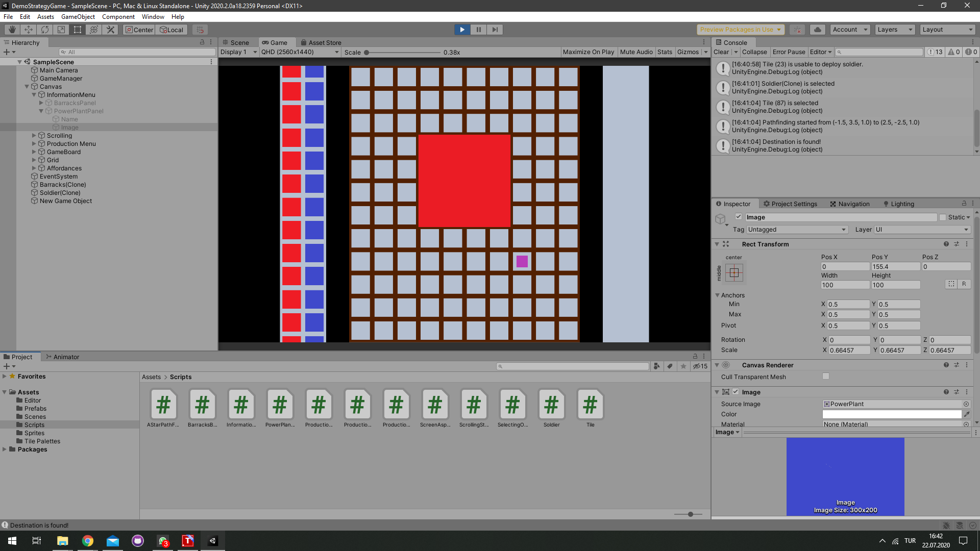The height and width of the screenshot is (551, 980).
Task: Click the Step frame button
Action: [495, 30]
